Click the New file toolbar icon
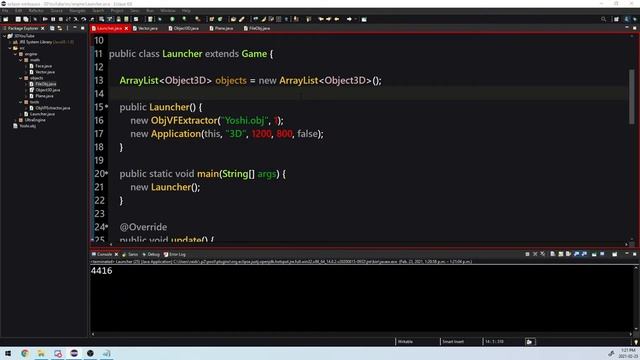This screenshot has height=360, width=640. (x=6, y=19)
